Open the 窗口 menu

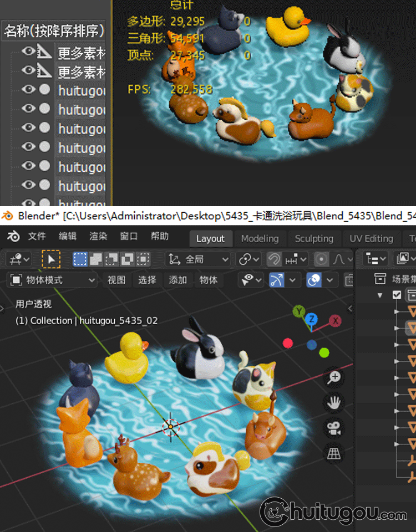coord(129,236)
